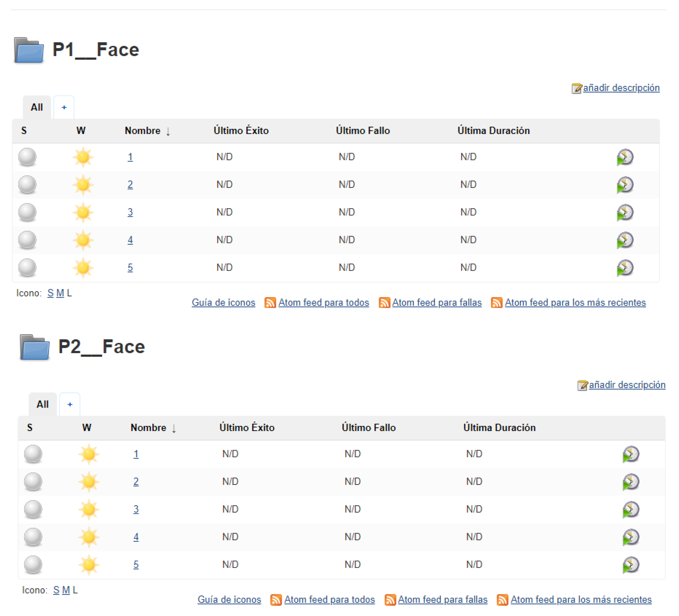Sort P2__Face table by Nombre column
Image resolution: width=679 pixels, height=616 pixels.
[148, 428]
